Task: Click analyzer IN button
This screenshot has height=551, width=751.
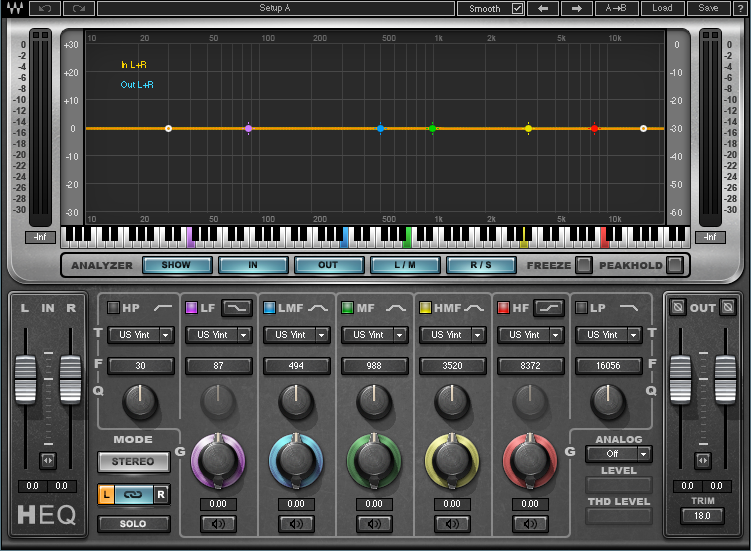Action: pos(253,265)
